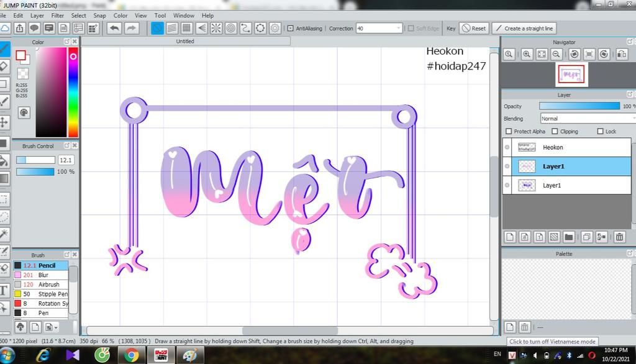Open the Select menu
Screen dimensions: 636x364
[x=79, y=16]
